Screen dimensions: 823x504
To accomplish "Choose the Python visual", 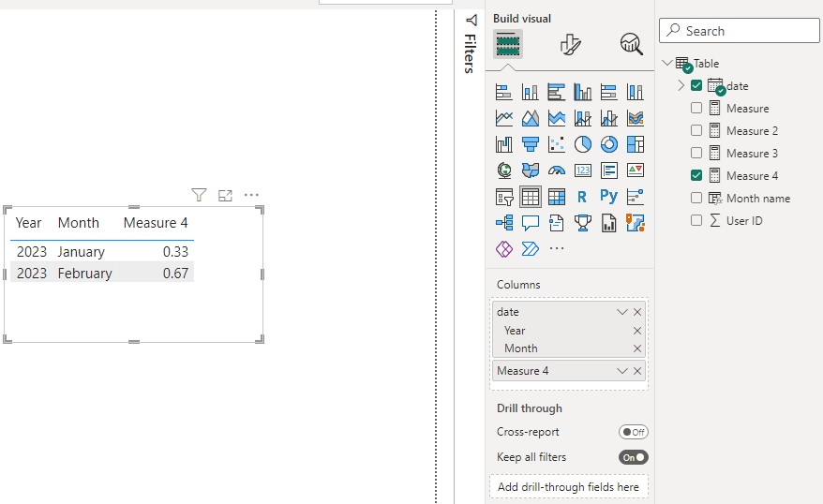I will tap(609, 196).
